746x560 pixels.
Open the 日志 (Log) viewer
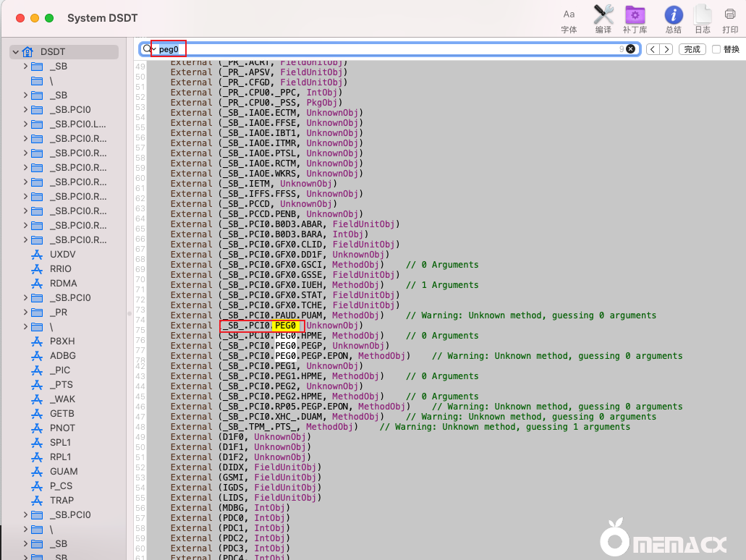pos(702,19)
